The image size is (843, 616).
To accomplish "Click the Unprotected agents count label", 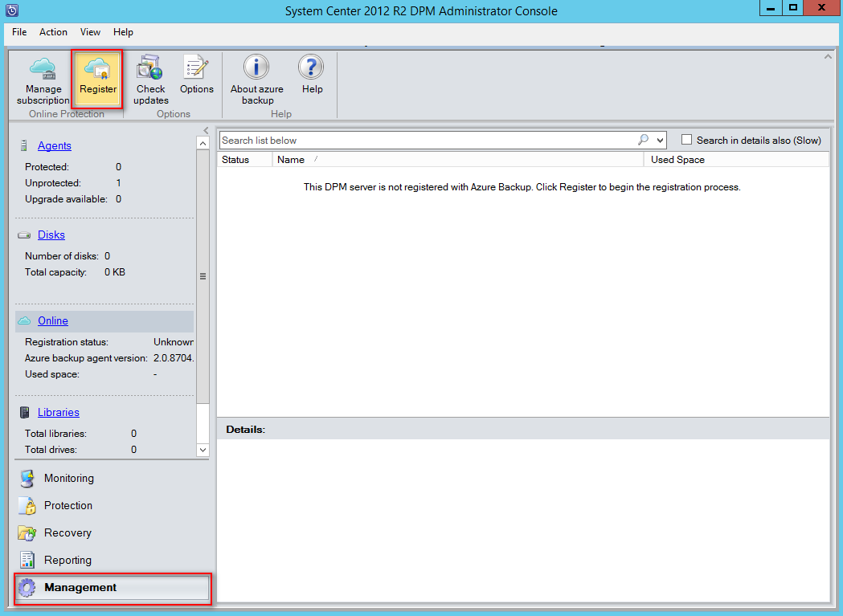I will [53, 183].
